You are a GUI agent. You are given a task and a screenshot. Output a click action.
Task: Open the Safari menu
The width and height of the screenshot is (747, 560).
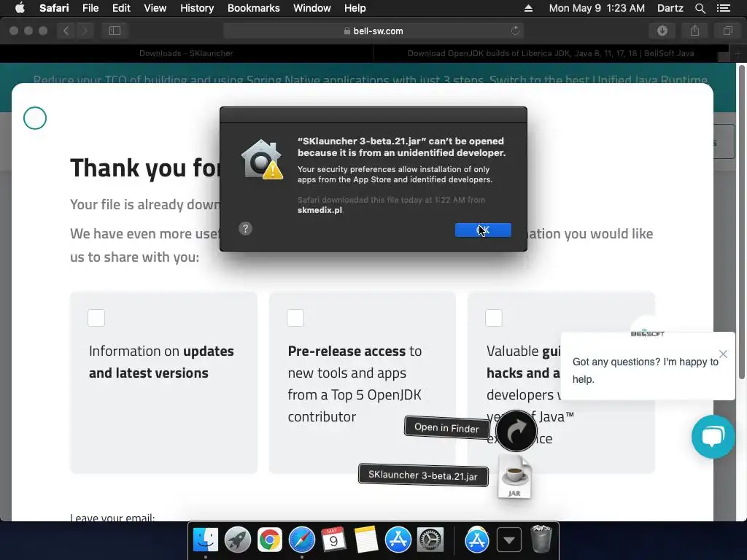54,8
